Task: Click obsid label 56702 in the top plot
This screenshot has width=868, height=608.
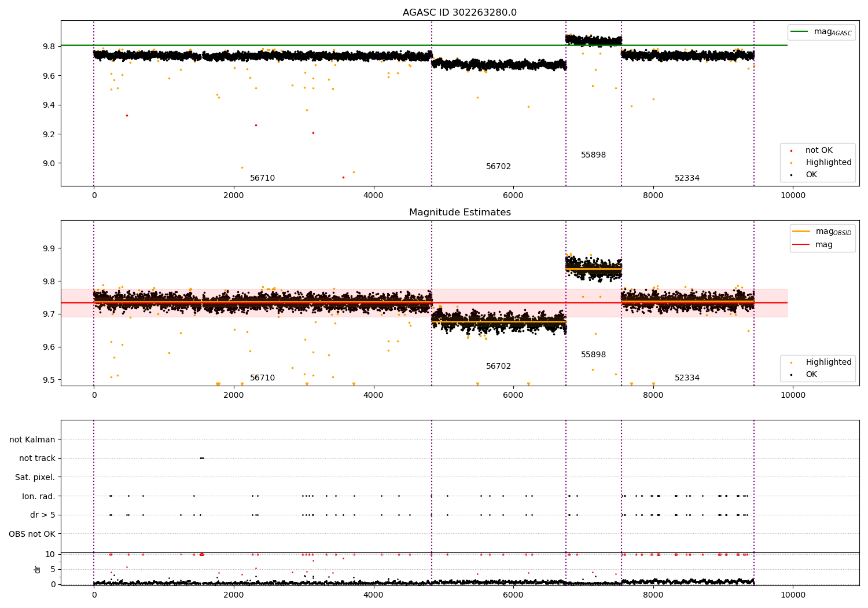Action: point(498,167)
